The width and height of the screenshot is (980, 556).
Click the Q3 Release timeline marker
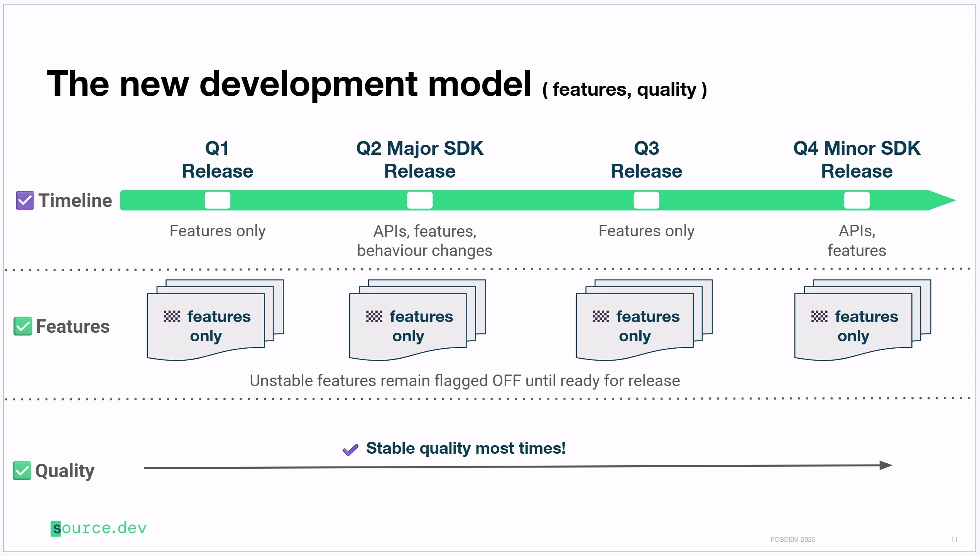[x=646, y=200]
